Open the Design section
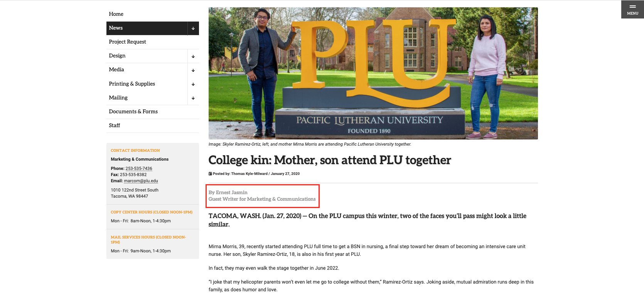 (117, 55)
